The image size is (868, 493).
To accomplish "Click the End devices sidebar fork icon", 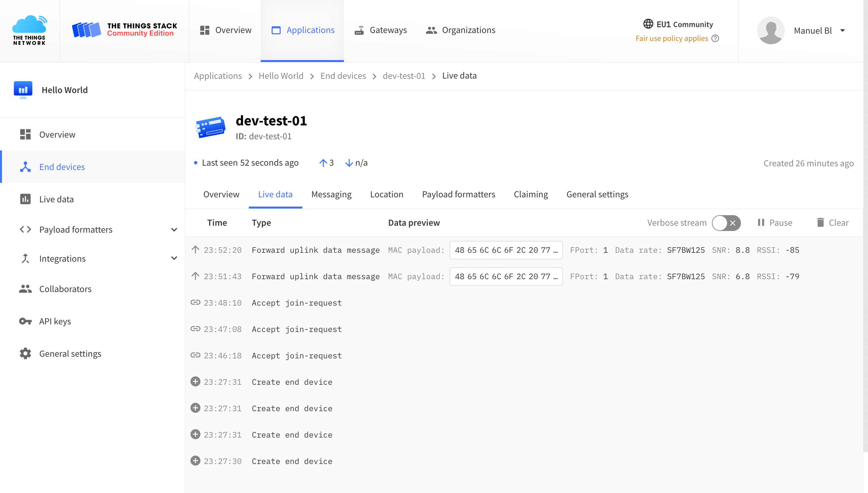I will [x=25, y=167].
